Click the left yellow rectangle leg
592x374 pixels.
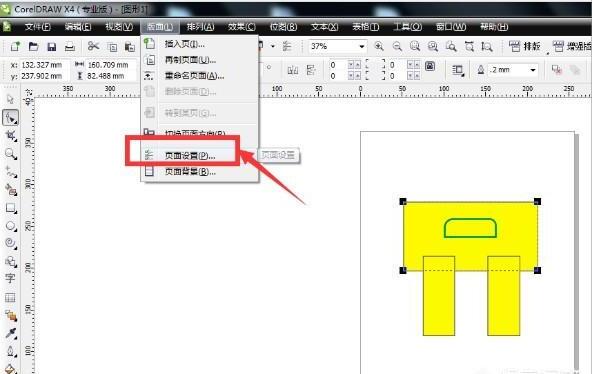click(x=439, y=296)
